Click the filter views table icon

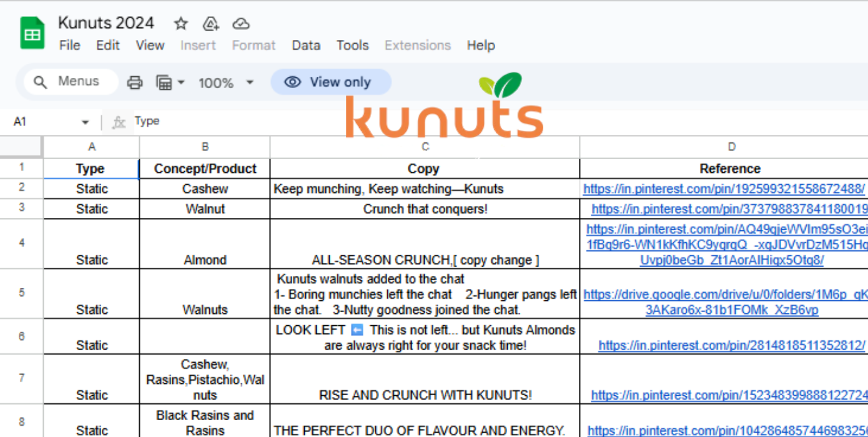pyautogui.click(x=164, y=82)
